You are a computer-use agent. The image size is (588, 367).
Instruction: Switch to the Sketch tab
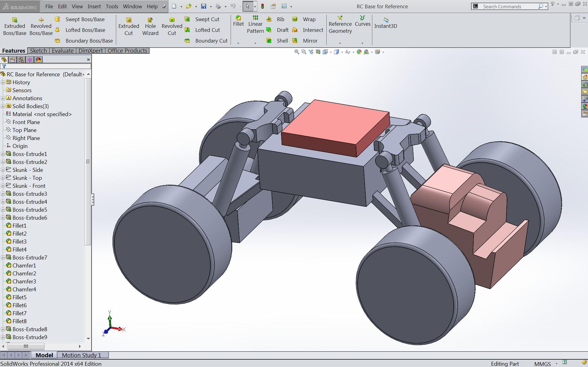38,51
